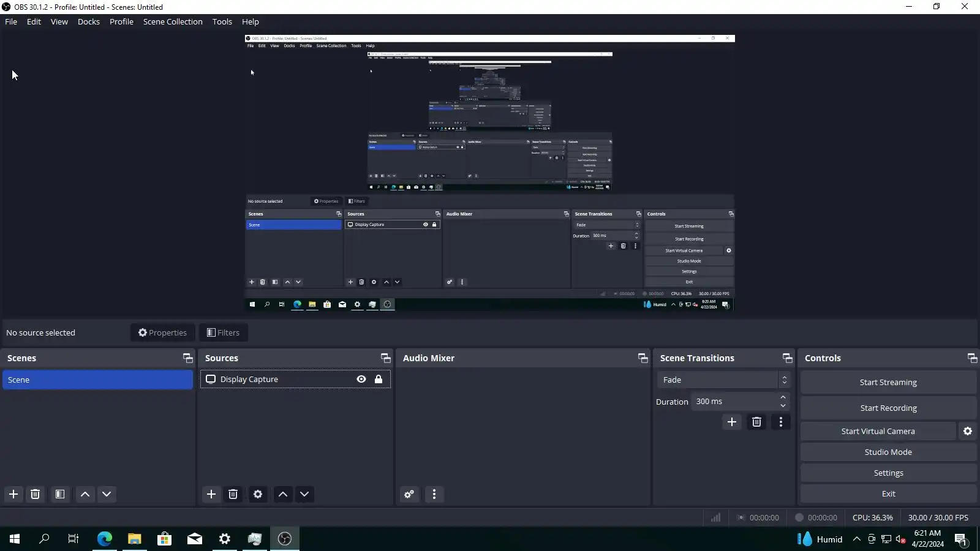The height and width of the screenshot is (551, 980).
Task: Float the Scenes dock
Action: (188, 358)
